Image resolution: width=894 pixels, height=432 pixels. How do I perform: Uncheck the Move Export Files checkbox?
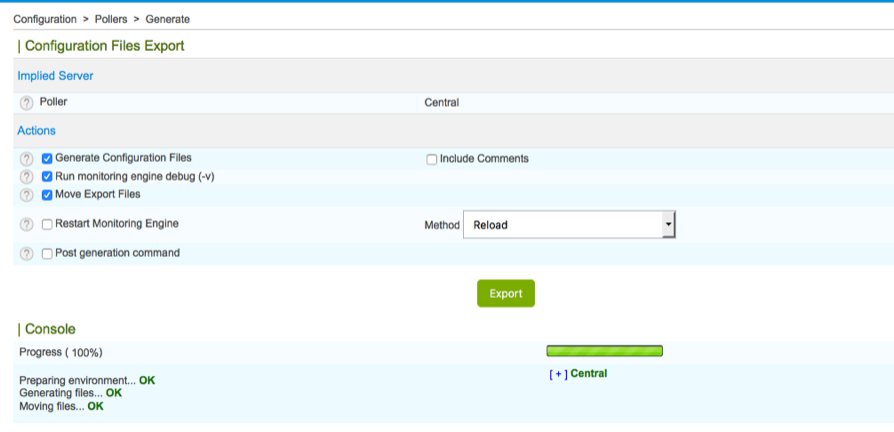[47, 195]
